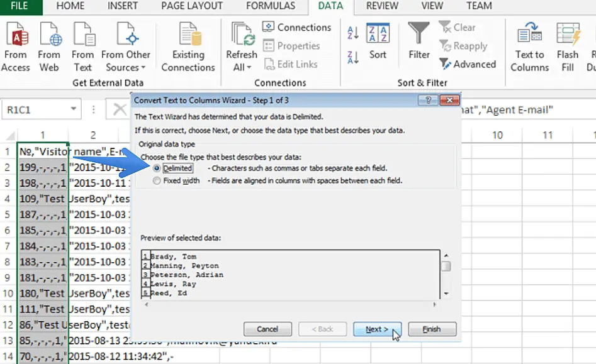Toggle the Filter funnel button

pyautogui.click(x=419, y=41)
